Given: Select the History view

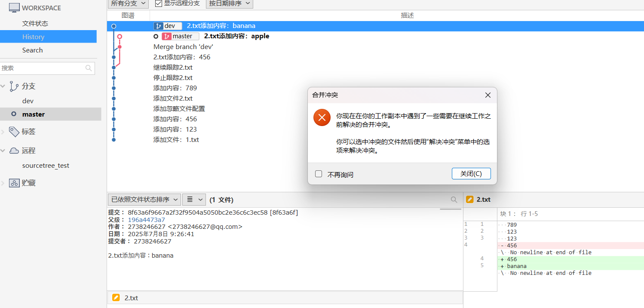Looking at the screenshot, I should (x=48, y=37).
